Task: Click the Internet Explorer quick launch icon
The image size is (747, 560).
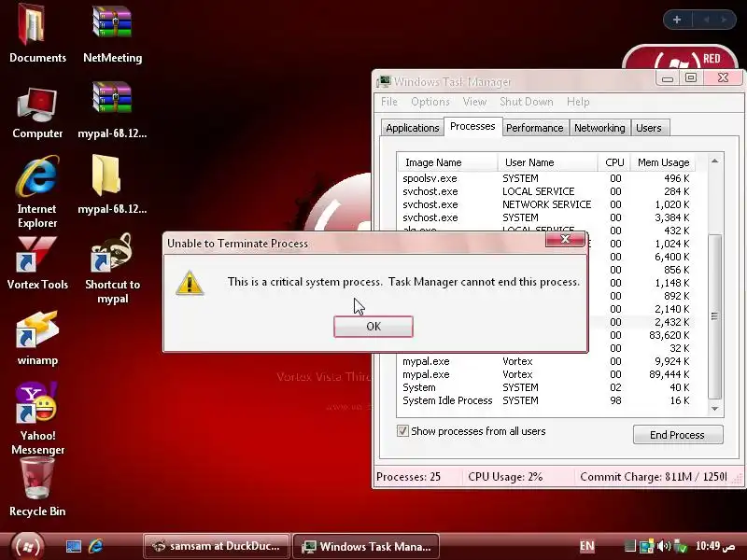Action: 96,546
